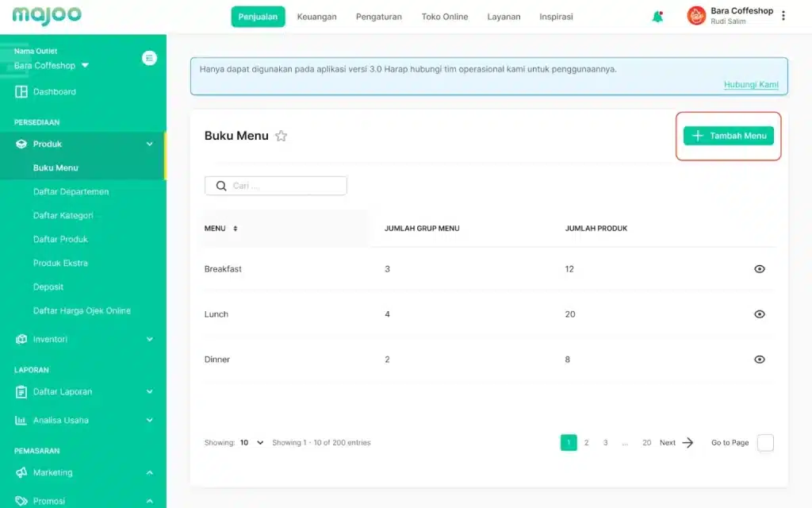Open the Showing 10 entries dropdown

click(x=251, y=443)
